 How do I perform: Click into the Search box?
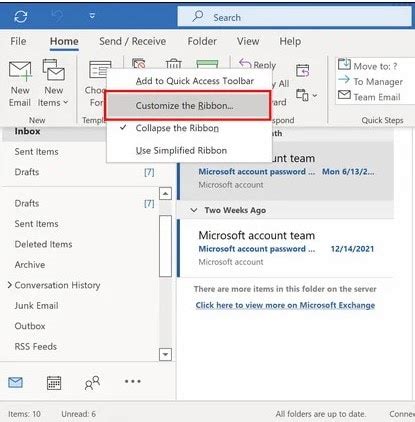click(x=294, y=17)
